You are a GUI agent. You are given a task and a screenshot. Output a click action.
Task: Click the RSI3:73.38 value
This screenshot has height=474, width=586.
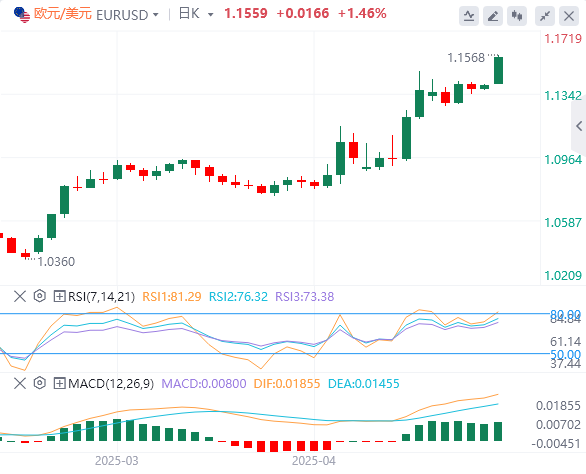pos(305,296)
